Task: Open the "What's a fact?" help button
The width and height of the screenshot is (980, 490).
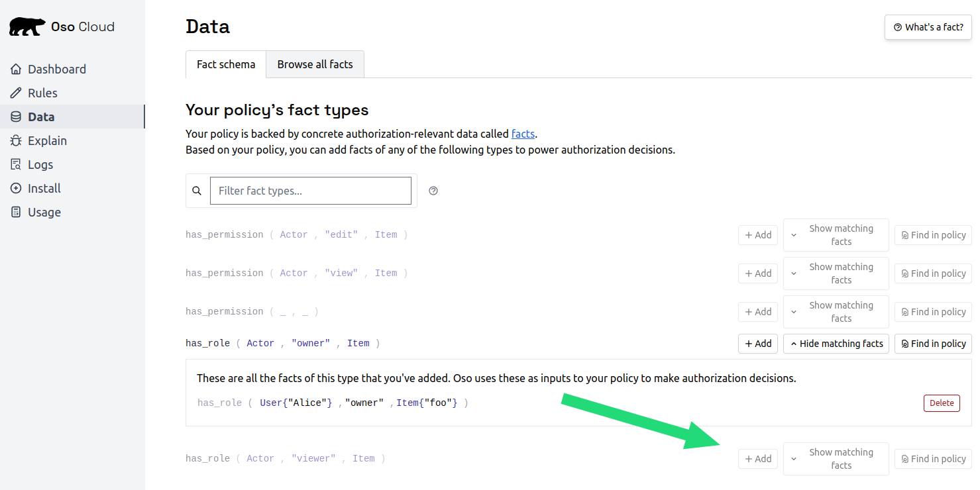Action: click(928, 27)
